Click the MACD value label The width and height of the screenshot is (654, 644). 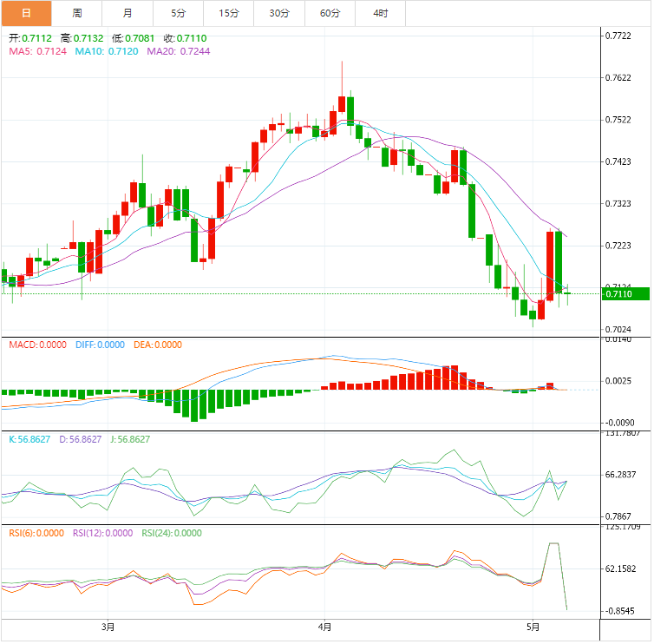click(x=37, y=345)
